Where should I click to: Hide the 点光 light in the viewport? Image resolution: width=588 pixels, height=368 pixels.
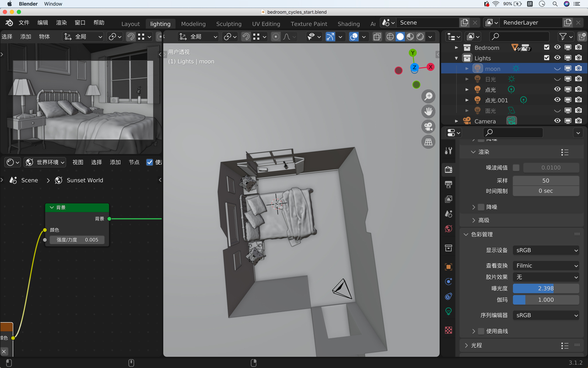click(557, 90)
